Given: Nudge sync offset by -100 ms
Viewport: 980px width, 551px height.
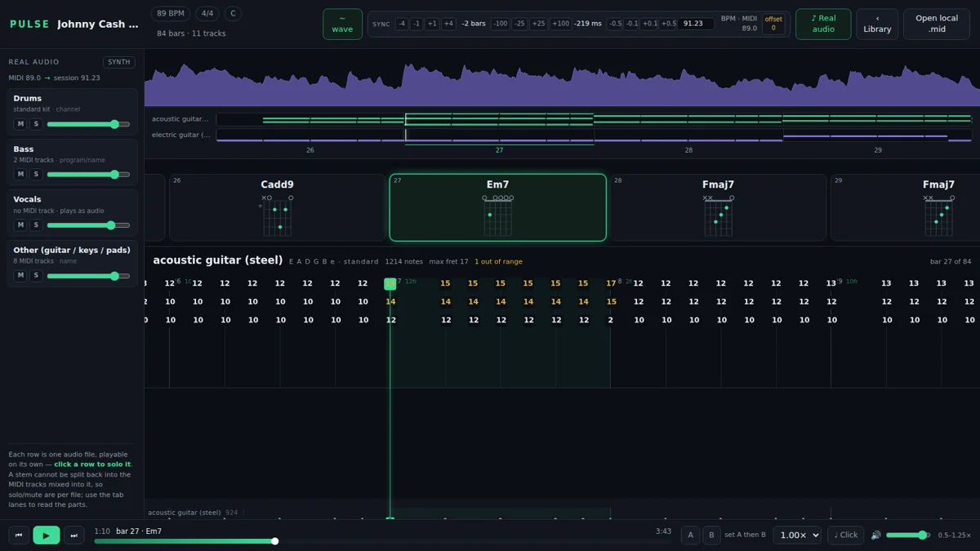Looking at the screenshot, I should [x=500, y=24].
